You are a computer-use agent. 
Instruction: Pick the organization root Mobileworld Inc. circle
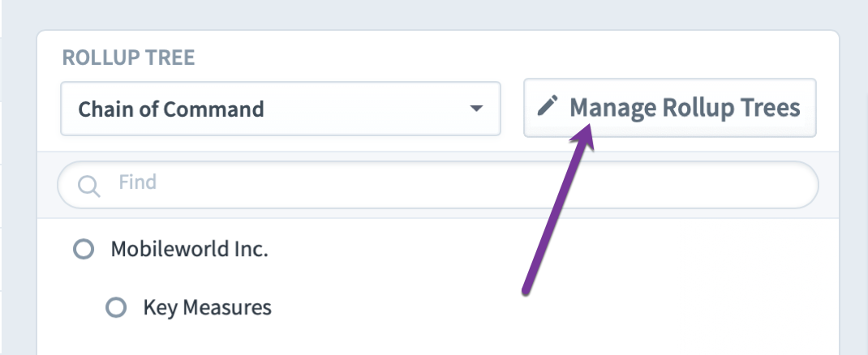click(x=84, y=249)
